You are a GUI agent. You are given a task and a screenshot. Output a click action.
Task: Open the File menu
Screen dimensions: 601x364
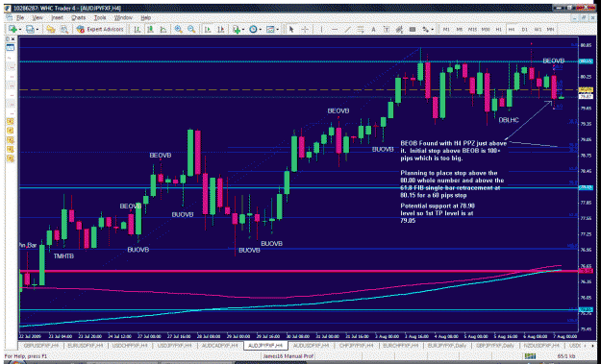(20, 18)
